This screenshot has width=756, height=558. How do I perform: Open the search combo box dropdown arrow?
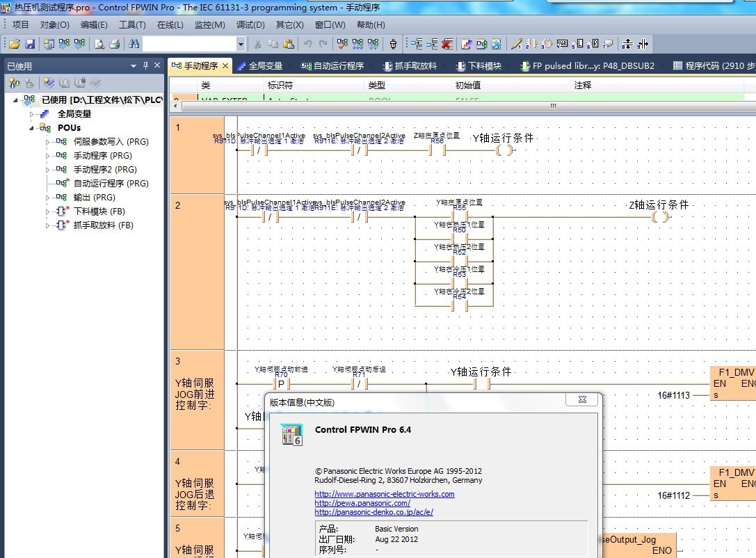tap(241, 44)
